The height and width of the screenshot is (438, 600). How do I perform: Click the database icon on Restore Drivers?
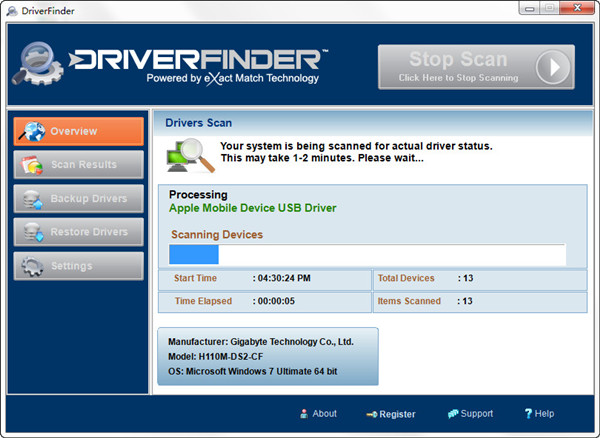point(33,232)
